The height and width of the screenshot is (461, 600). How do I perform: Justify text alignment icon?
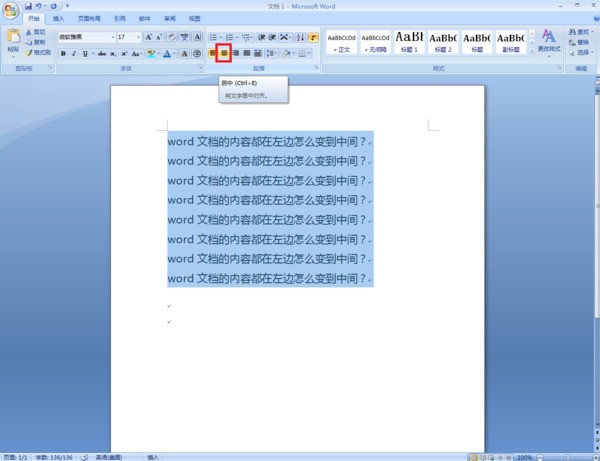(x=247, y=53)
